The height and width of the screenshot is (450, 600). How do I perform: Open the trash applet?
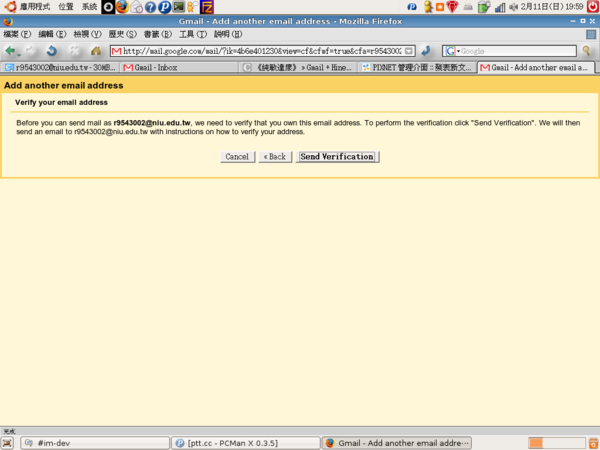pyautogui.click(x=593, y=443)
